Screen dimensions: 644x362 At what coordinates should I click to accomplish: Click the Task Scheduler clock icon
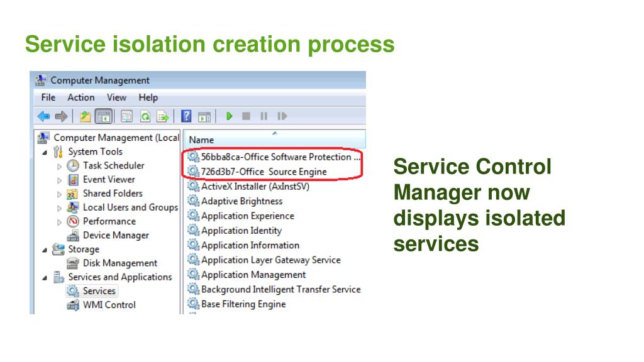73,166
